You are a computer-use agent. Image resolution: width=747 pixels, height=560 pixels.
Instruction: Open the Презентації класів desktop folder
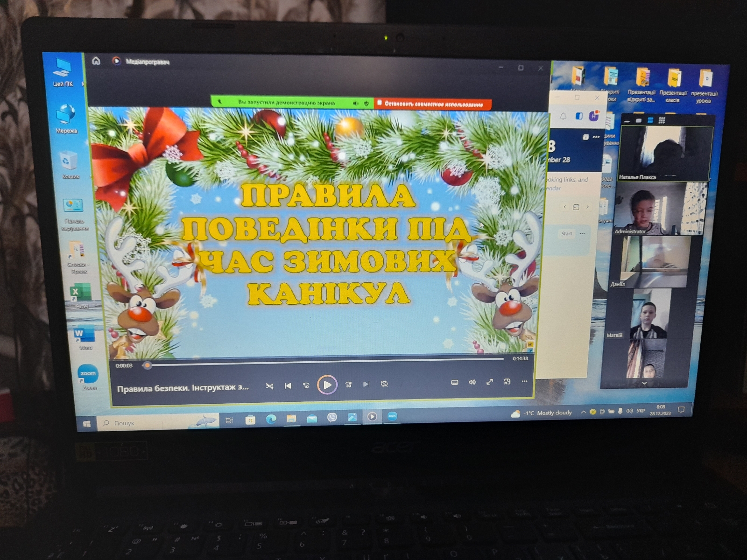[673, 85]
